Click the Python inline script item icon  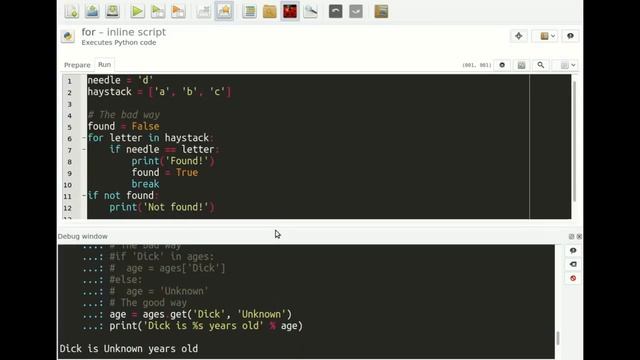click(x=68, y=36)
